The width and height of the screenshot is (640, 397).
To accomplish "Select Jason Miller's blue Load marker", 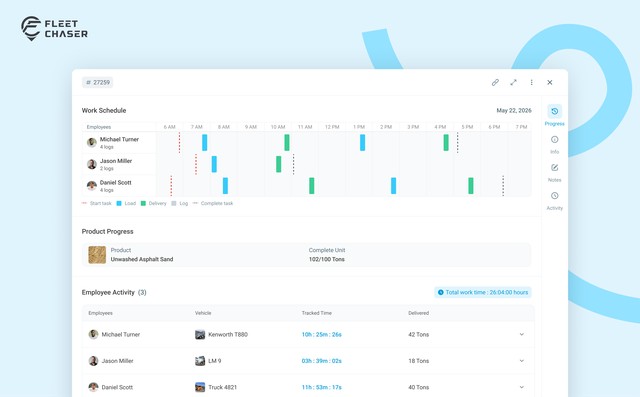I will click(214, 164).
